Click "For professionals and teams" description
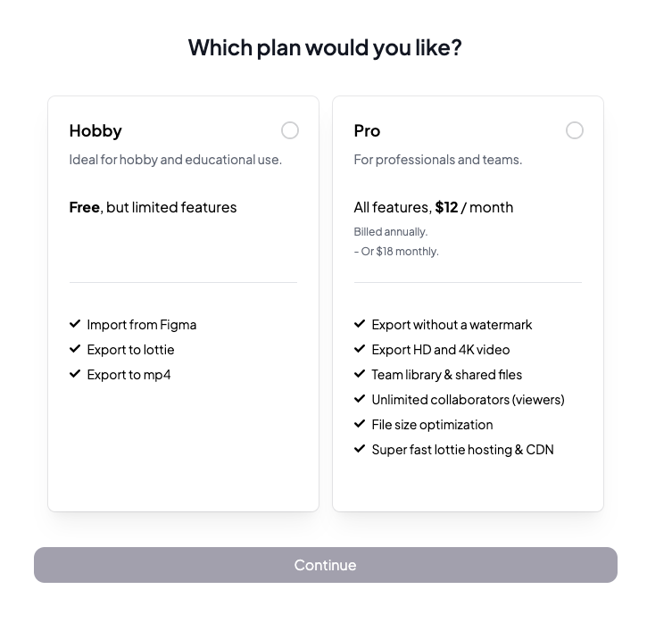The width and height of the screenshot is (672, 631). point(437,160)
